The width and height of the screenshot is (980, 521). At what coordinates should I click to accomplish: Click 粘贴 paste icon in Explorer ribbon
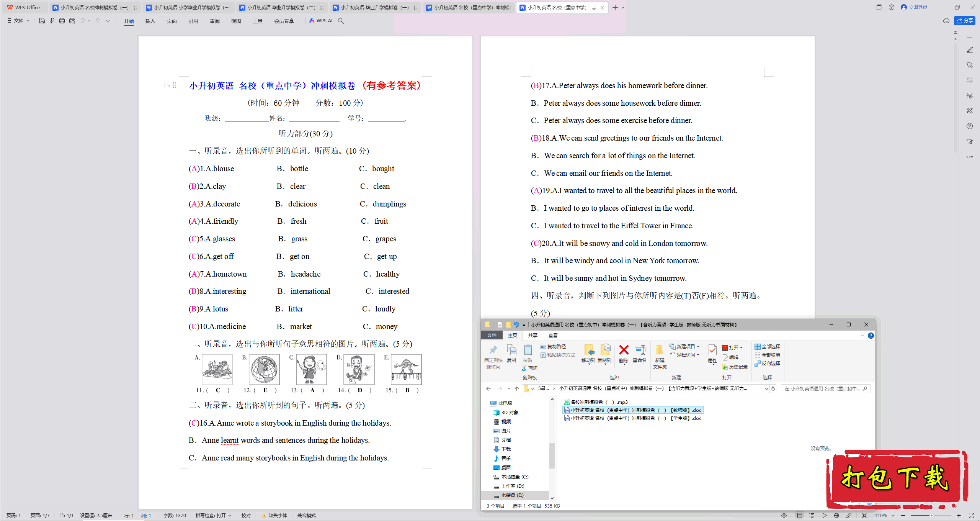[528, 353]
